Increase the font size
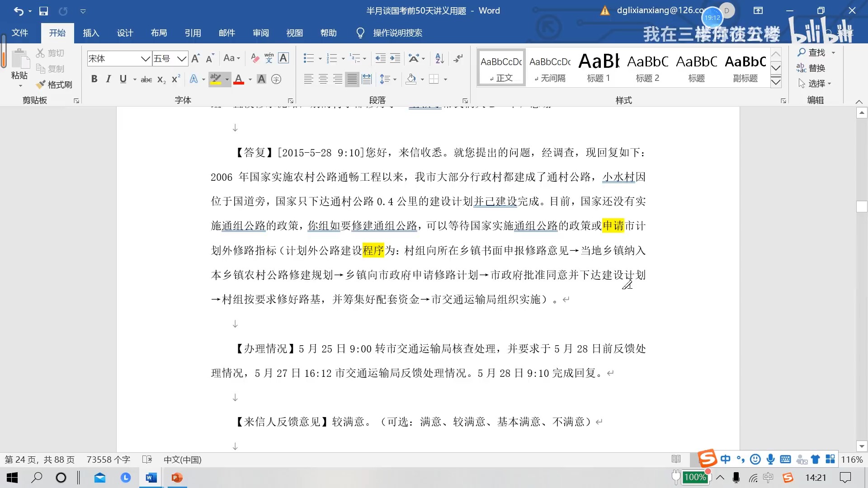The width and height of the screenshot is (868, 488). [x=195, y=58]
